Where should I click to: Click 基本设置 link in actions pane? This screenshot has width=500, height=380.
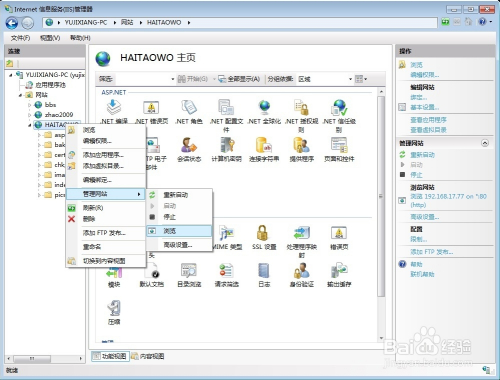424,107
